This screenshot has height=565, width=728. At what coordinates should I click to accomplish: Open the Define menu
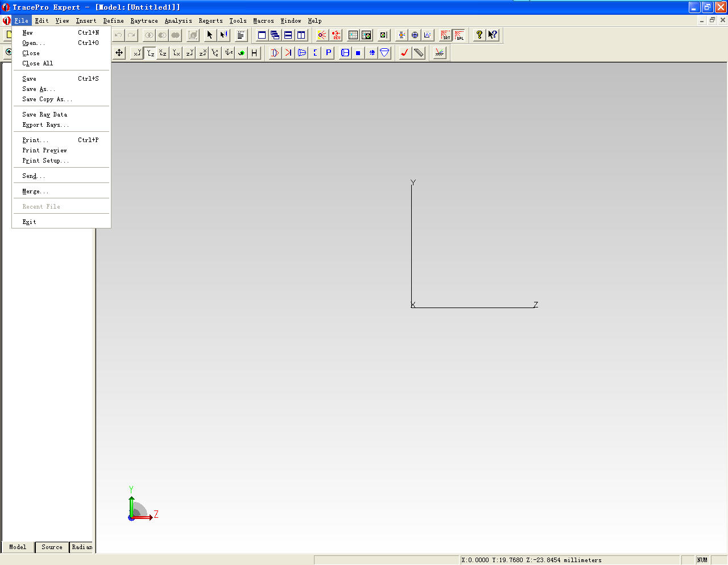pyautogui.click(x=113, y=20)
